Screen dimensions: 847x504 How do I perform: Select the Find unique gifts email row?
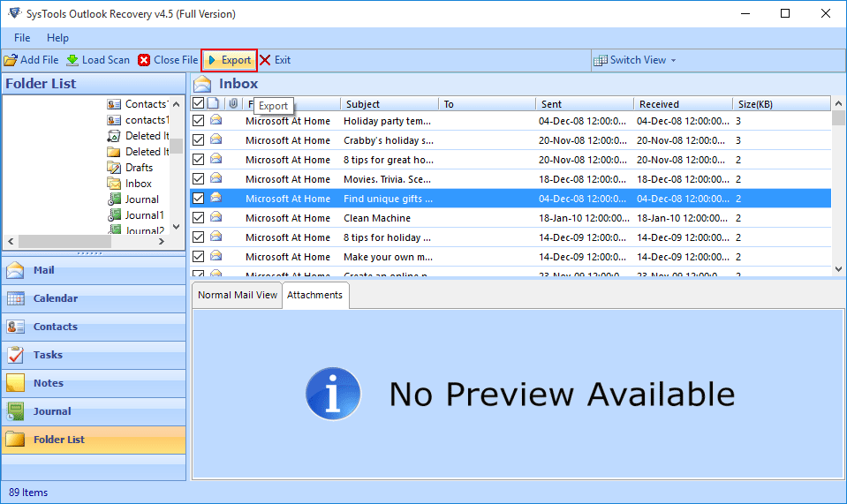pos(510,198)
